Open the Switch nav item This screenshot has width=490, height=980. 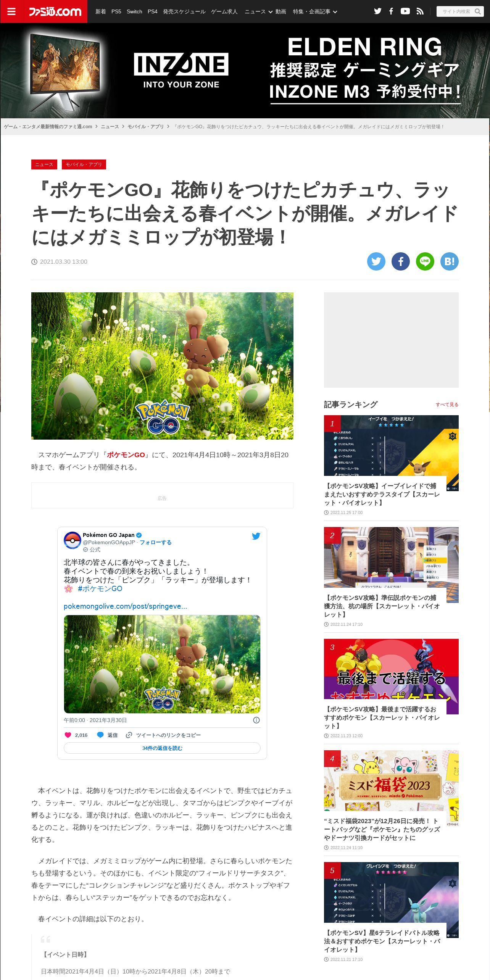click(x=134, y=11)
